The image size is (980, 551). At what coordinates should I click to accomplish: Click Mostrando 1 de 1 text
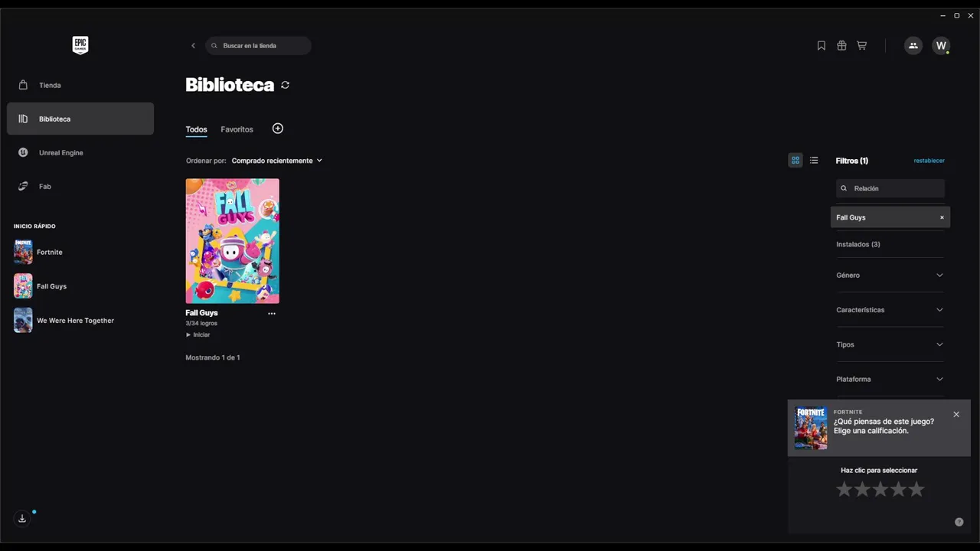pyautogui.click(x=213, y=357)
